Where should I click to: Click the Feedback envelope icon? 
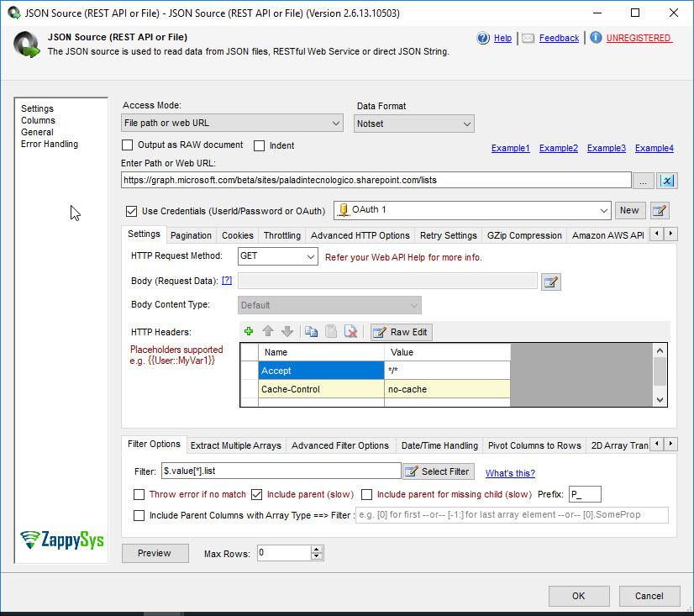point(528,38)
